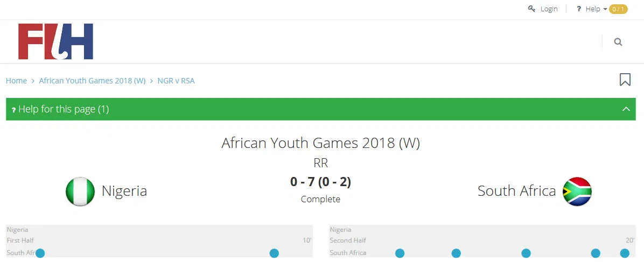Bookmark this page with the bookmark icon
644x262 pixels.
[x=625, y=80]
